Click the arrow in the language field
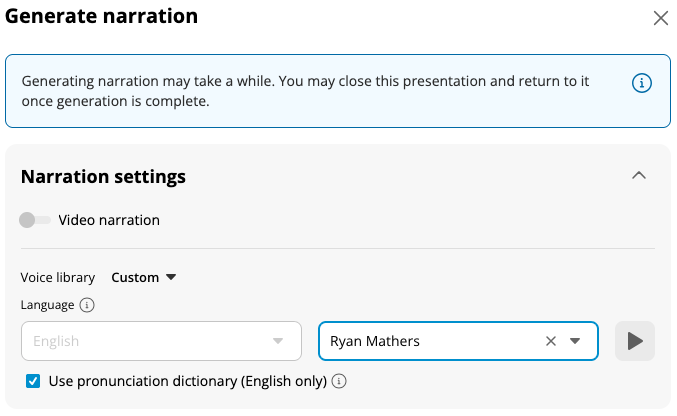The width and height of the screenshot is (677, 416). click(x=278, y=341)
